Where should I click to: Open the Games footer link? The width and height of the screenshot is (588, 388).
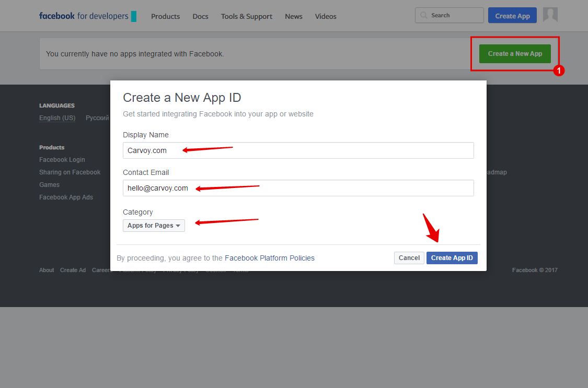[x=49, y=185]
